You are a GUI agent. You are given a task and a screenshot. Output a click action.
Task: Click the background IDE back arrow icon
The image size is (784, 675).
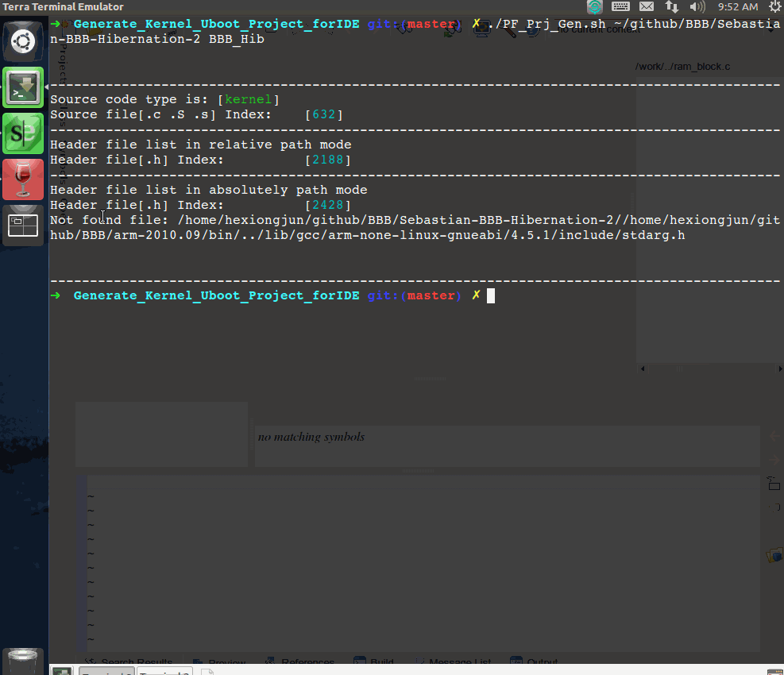[774, 436]
